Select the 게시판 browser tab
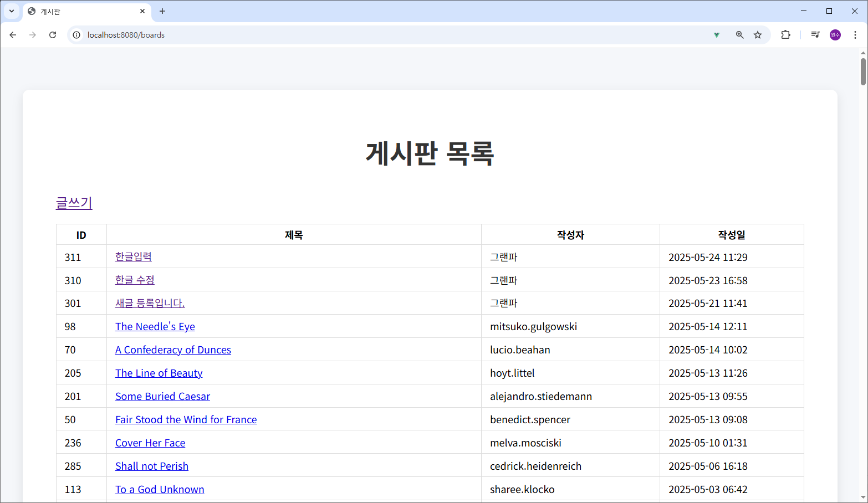The height and width of the screenshot is (503, 868). 87,11
